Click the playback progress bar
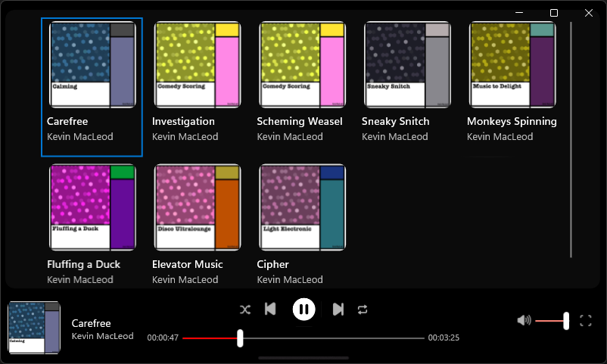This screenshot has height=364, width=607. tap(303, 338)
